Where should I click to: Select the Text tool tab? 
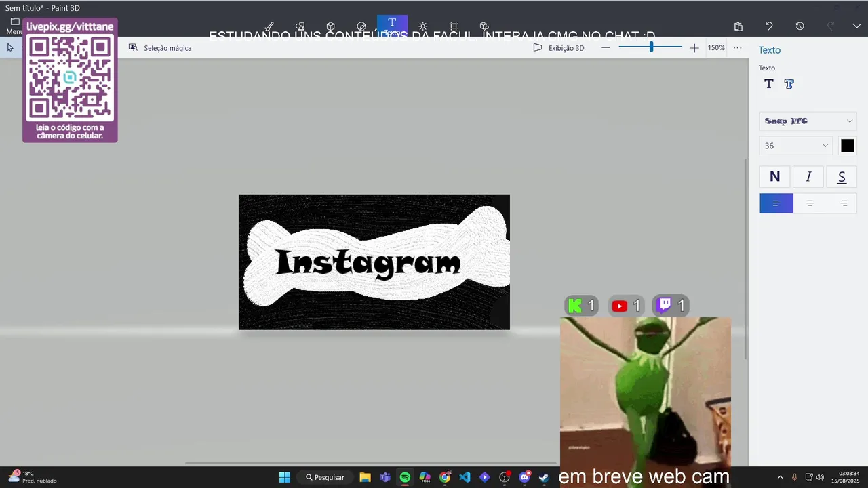coord(392,26)
